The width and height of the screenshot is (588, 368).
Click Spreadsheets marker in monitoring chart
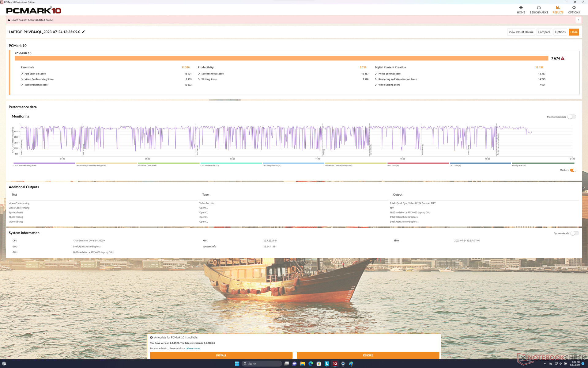coord(371,149)
